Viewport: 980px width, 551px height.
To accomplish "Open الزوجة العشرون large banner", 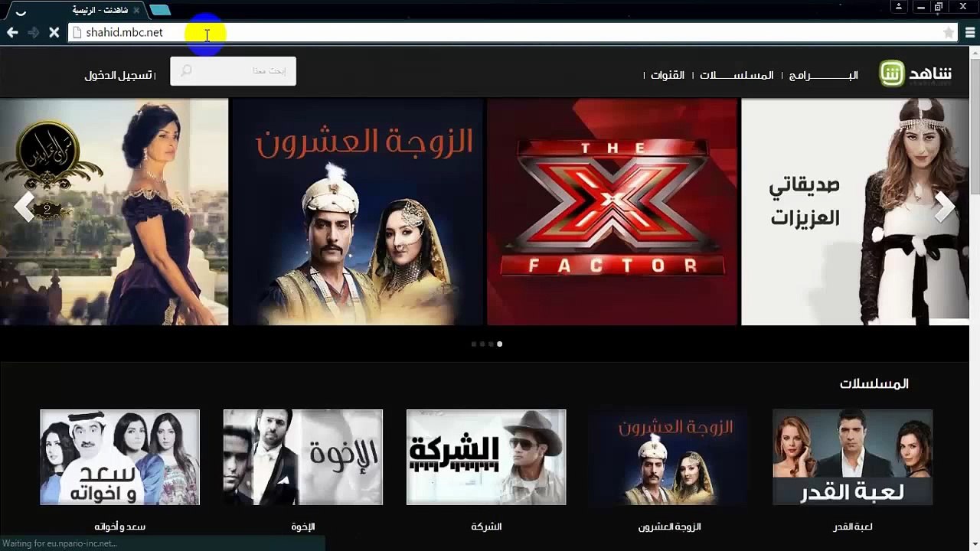I will (358, 212).
